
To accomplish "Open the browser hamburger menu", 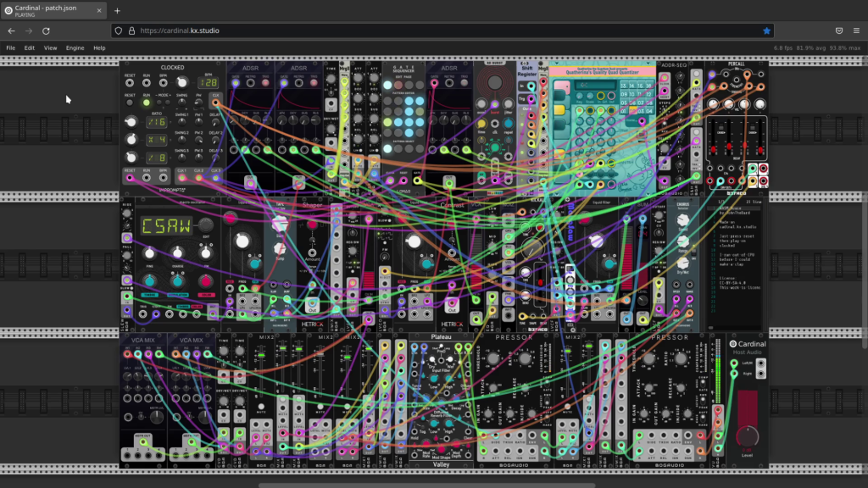I will point(856,31).
